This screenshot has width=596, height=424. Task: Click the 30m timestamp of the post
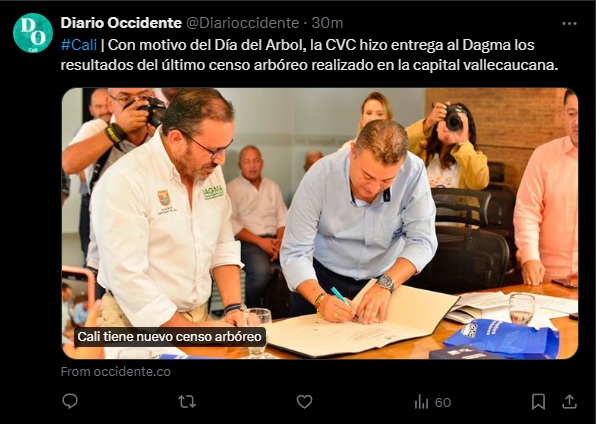pos(327,23)
